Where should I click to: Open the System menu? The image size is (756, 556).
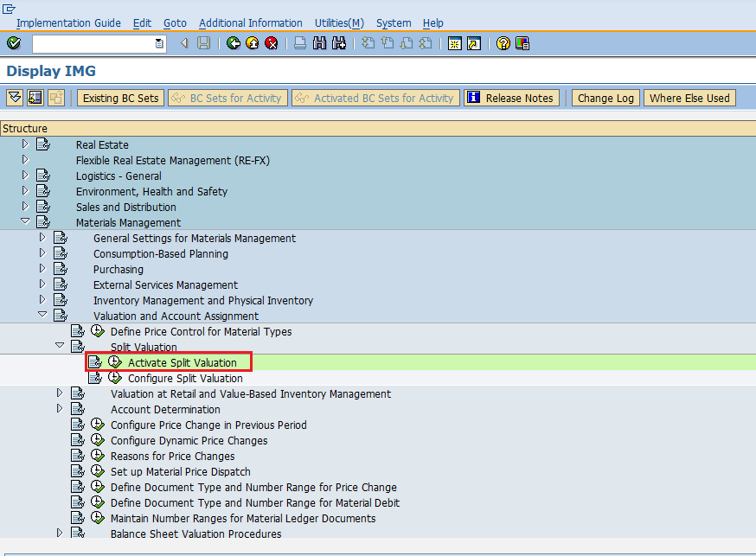click(x=394, y=23)
